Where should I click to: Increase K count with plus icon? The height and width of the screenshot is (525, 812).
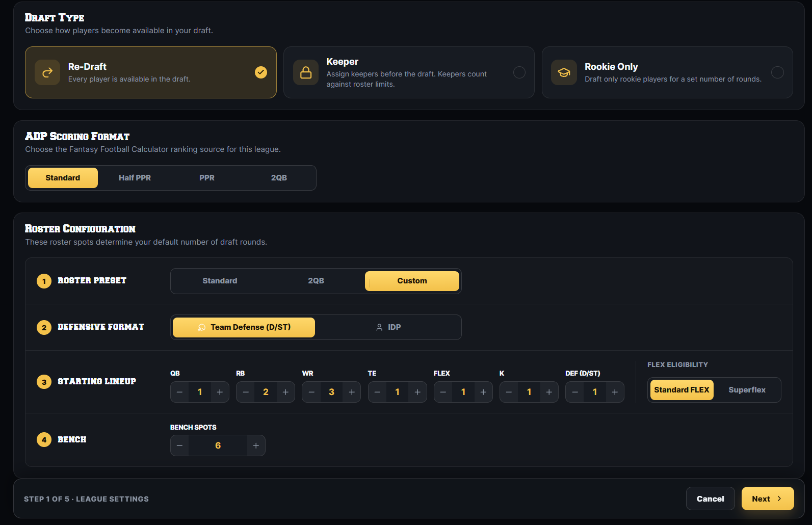549,392
